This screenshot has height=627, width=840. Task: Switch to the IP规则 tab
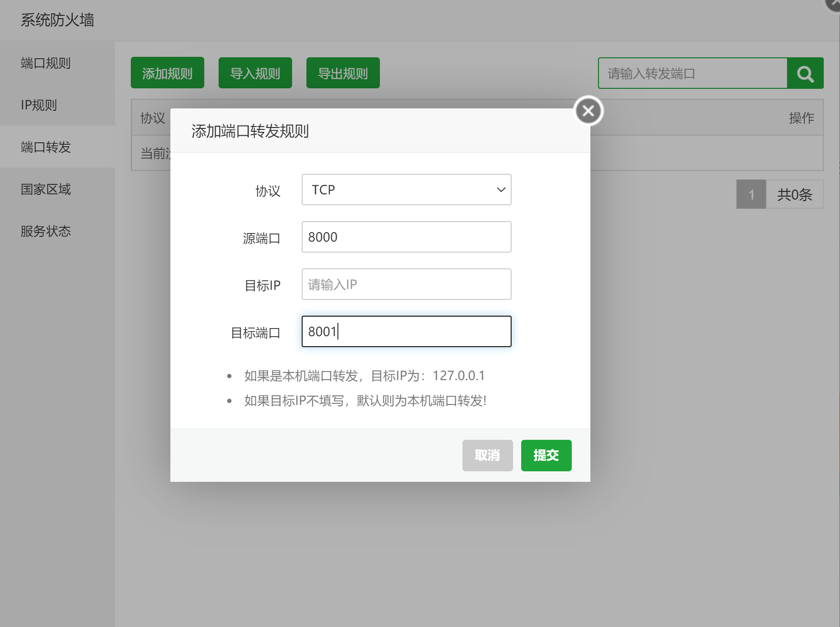coord(39,105)
